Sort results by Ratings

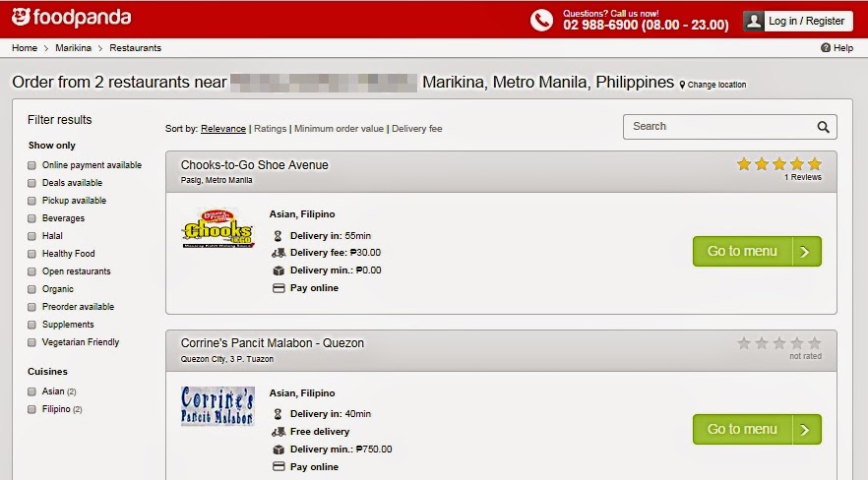tap(270, 128)
